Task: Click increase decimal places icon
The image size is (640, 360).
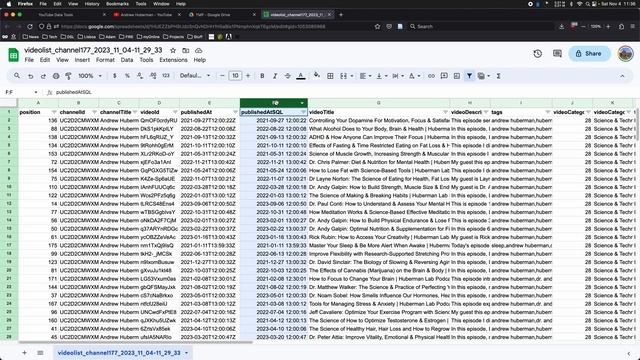Action: (x=153, y=76)
